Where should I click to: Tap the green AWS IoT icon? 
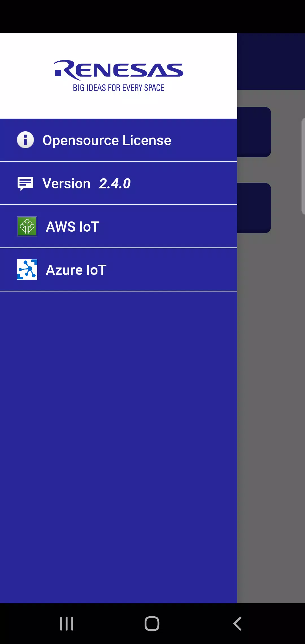[x=27, y=226]
